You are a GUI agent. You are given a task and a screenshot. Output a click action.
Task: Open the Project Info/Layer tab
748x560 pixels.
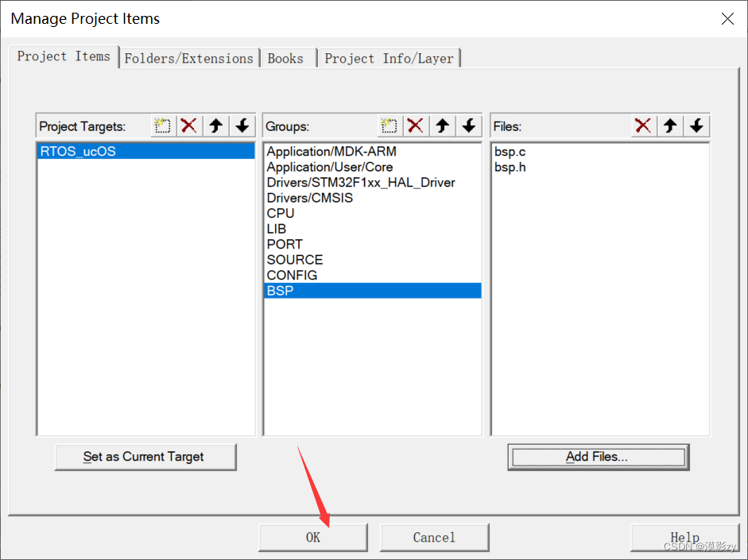(389, 58)
